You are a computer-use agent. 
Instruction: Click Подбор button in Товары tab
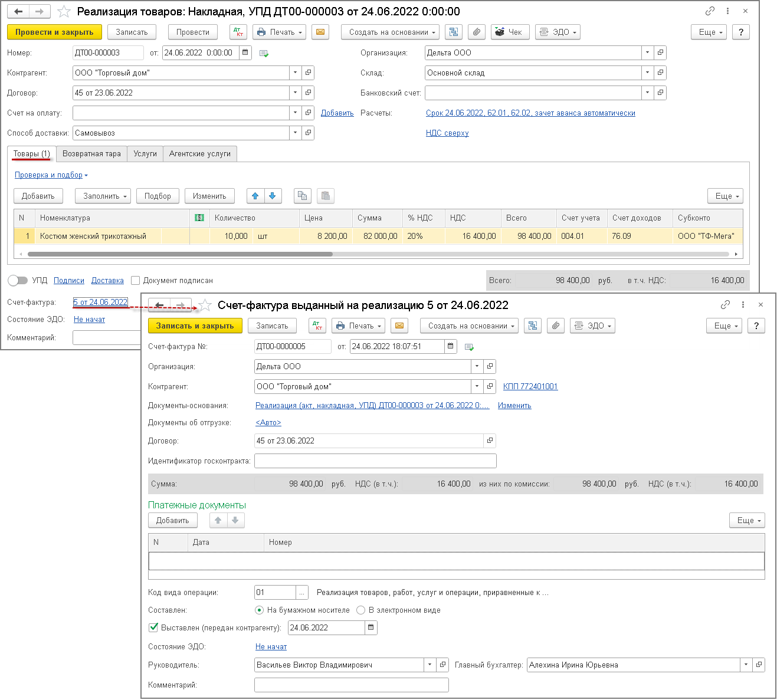tap(158, 196)
